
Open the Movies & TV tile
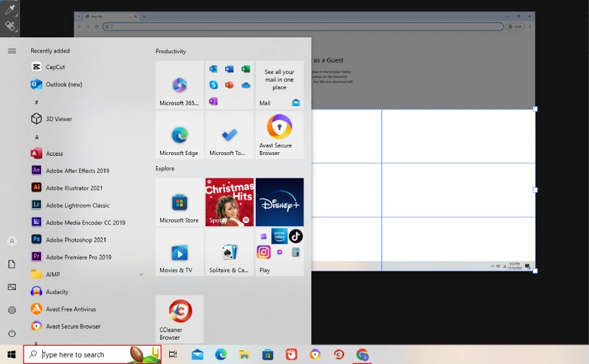coord(179,252)
